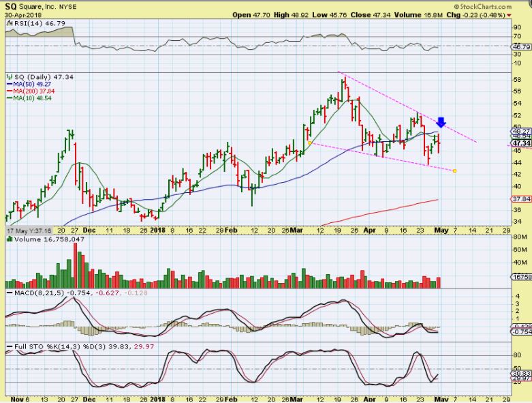
Task: Click the volume bars icon beside Volume label
Action: click(x=9, y=239)
